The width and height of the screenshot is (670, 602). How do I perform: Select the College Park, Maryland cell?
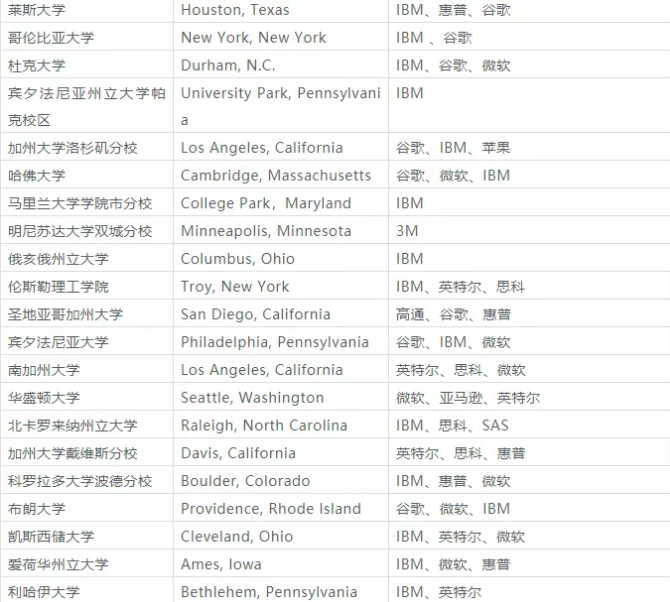(266, 203)
